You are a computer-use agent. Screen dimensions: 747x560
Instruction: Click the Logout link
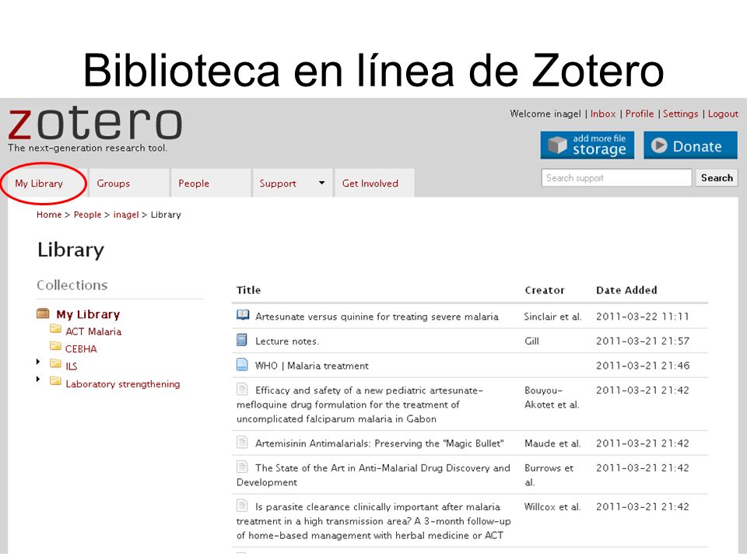[723, 114]
